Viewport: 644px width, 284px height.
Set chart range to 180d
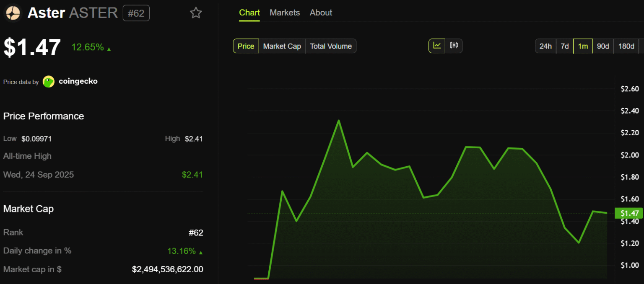coord(626,46)
